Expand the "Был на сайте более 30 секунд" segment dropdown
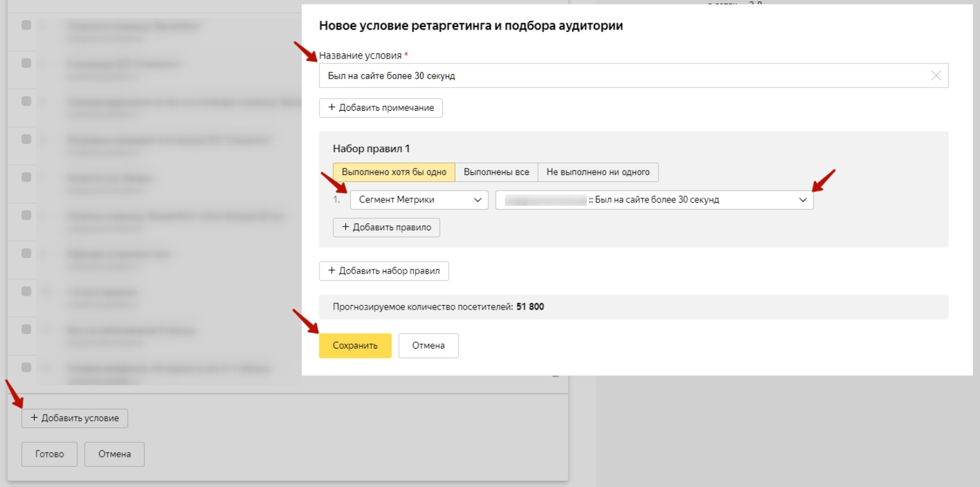 654,200
